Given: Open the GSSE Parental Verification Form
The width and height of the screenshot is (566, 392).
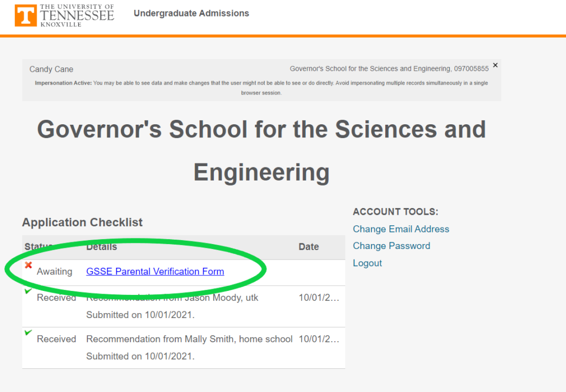Looking at the screenshot, I should 155,271.
